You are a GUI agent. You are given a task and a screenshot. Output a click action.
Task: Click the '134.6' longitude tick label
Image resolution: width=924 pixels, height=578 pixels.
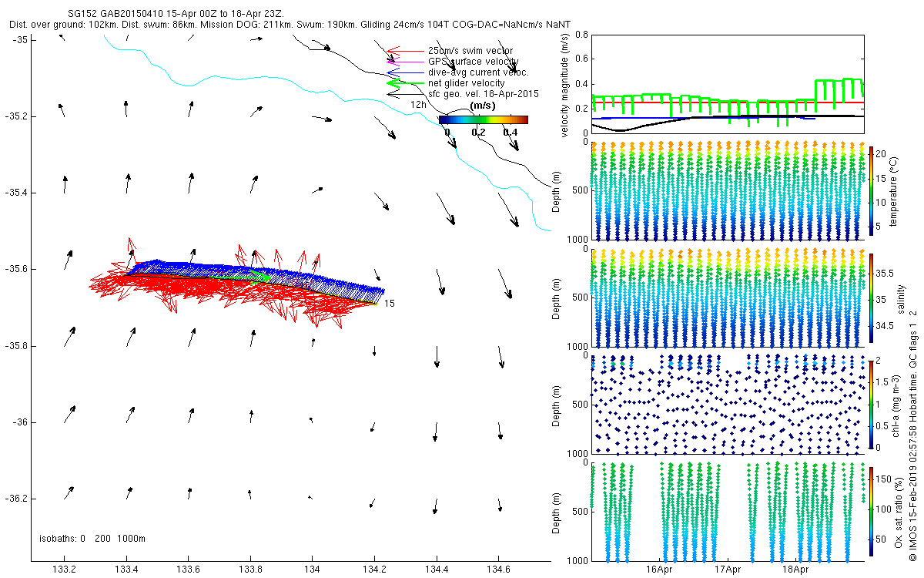click(498, 570)
